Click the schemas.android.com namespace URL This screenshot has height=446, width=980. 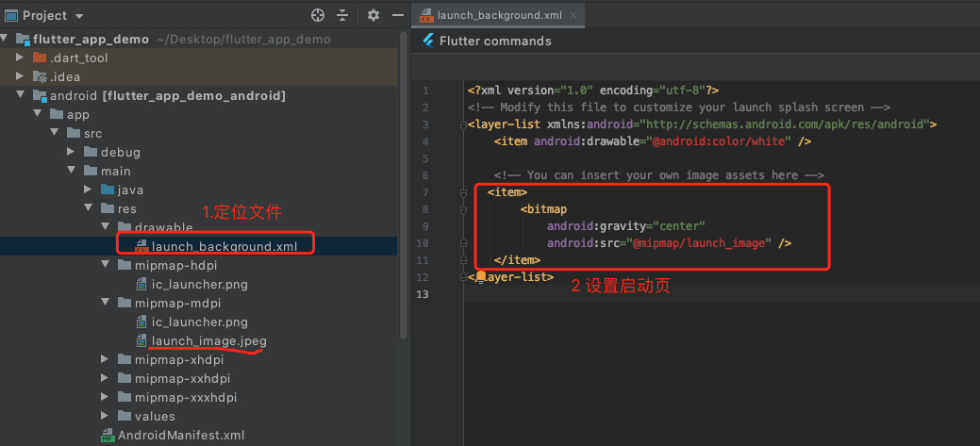pyautogui.click(x=785, y=124)
